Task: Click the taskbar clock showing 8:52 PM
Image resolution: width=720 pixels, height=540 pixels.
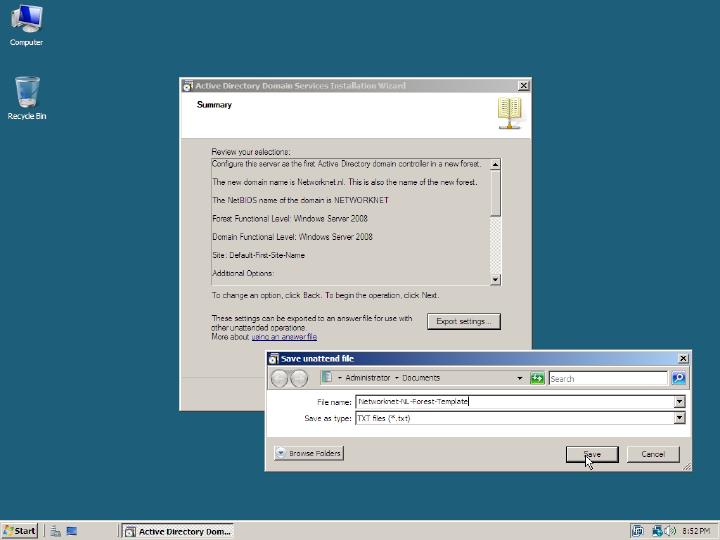Action: coord(696,531)
